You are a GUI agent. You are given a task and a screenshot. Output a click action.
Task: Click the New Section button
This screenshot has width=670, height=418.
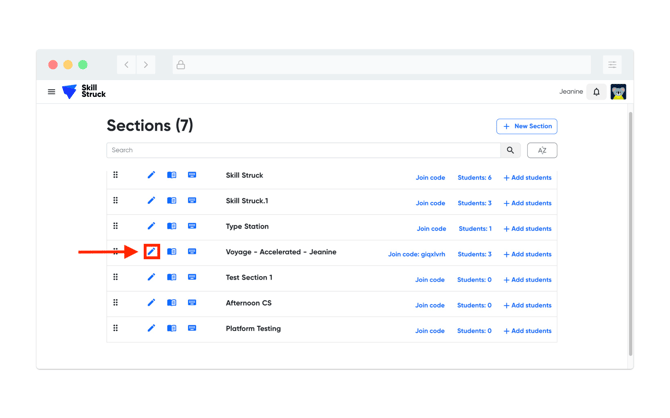click(x=527, y=126)
